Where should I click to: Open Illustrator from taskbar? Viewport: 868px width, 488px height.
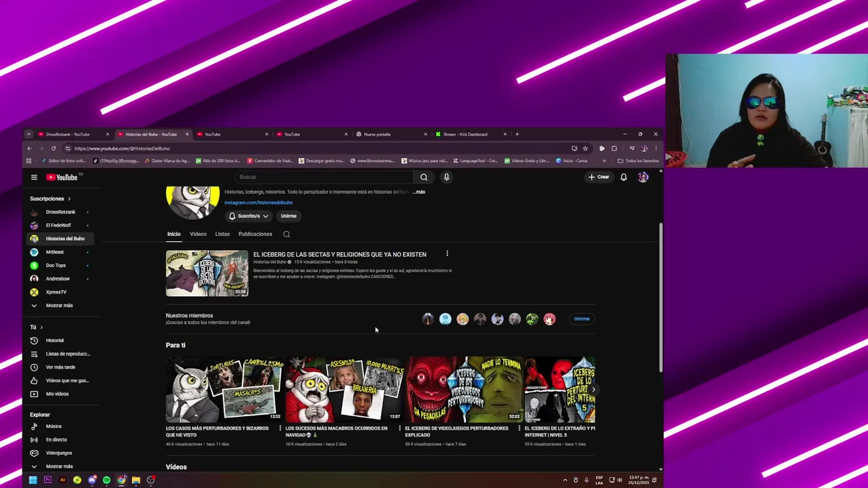(x=62, y=480)
